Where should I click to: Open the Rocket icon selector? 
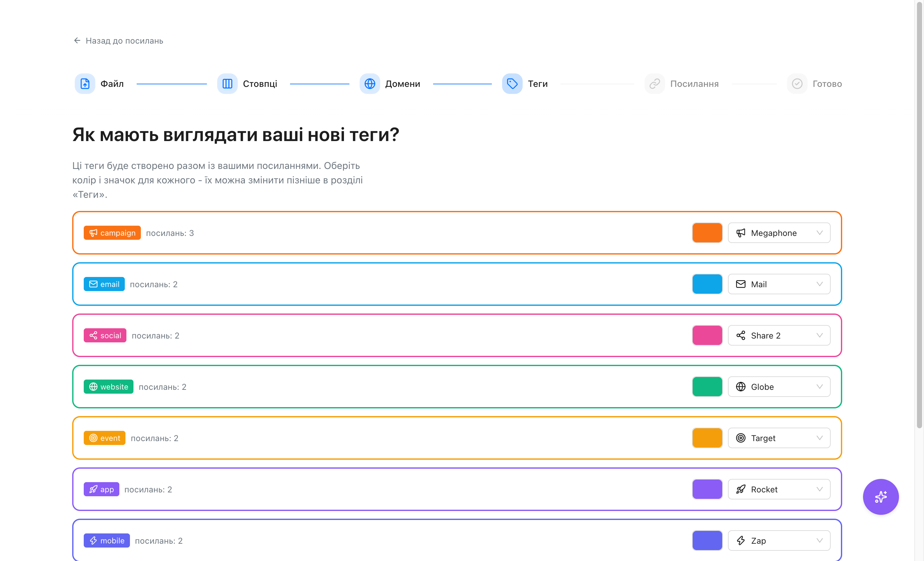(779, 490)
